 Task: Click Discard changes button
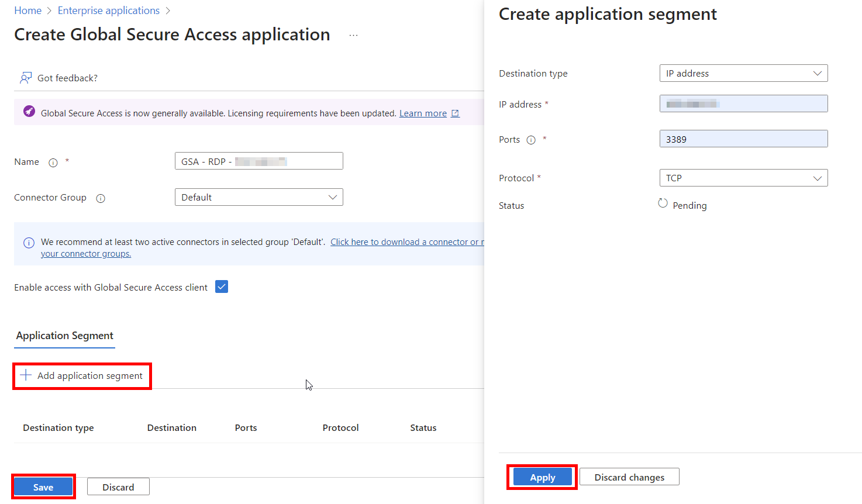pyautogui.click(x=629, y=477)
